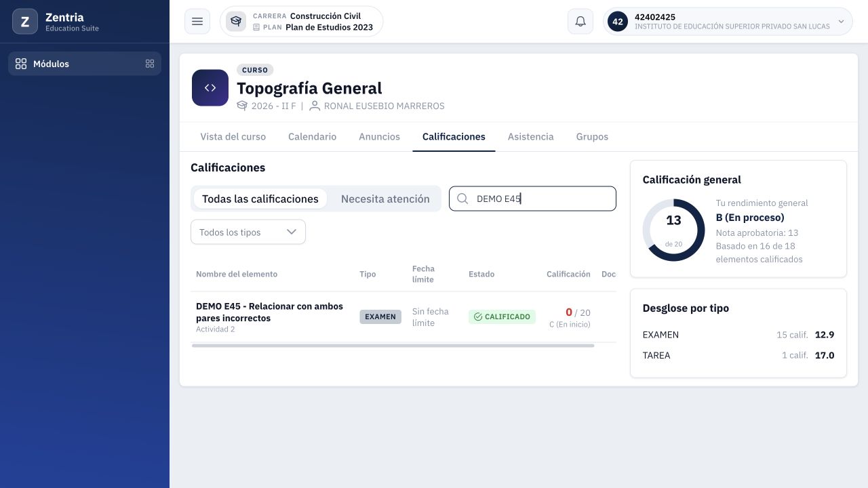Open Módulos in the sidebar
Viewport: 868px width, 488px height.
tap(85, 64)
